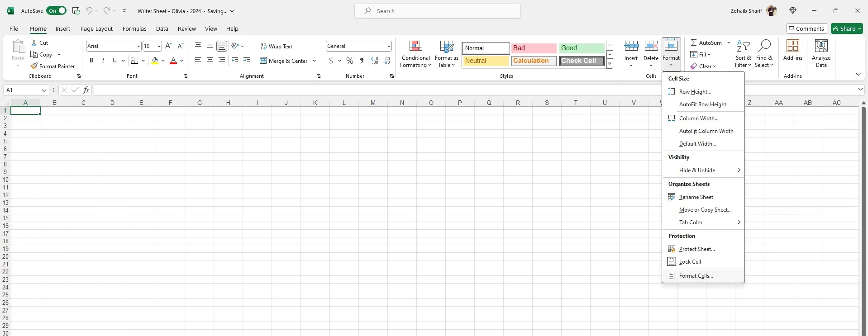Align text to the left
This screenshot has width=868, height=336.
[x=198, y=61]
